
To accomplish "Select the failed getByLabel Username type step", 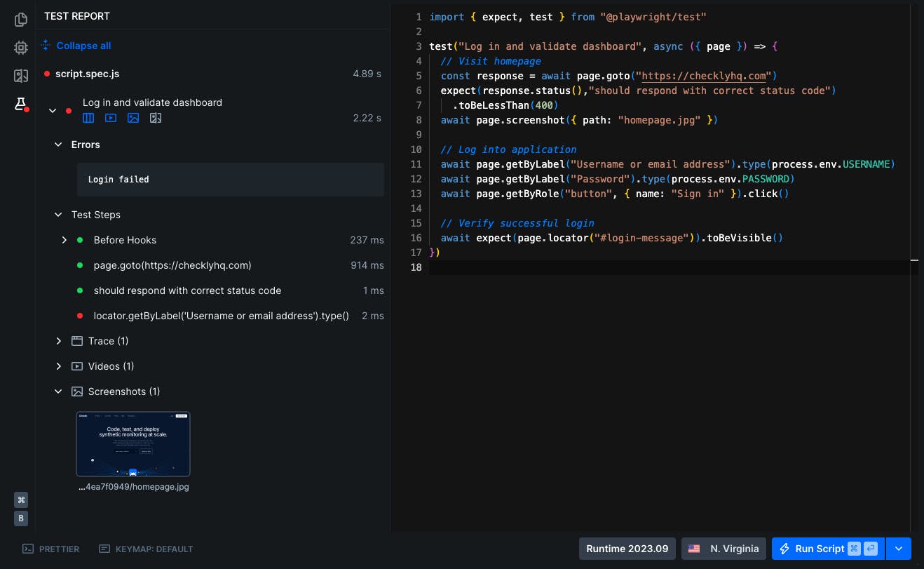I will point(221,316).
